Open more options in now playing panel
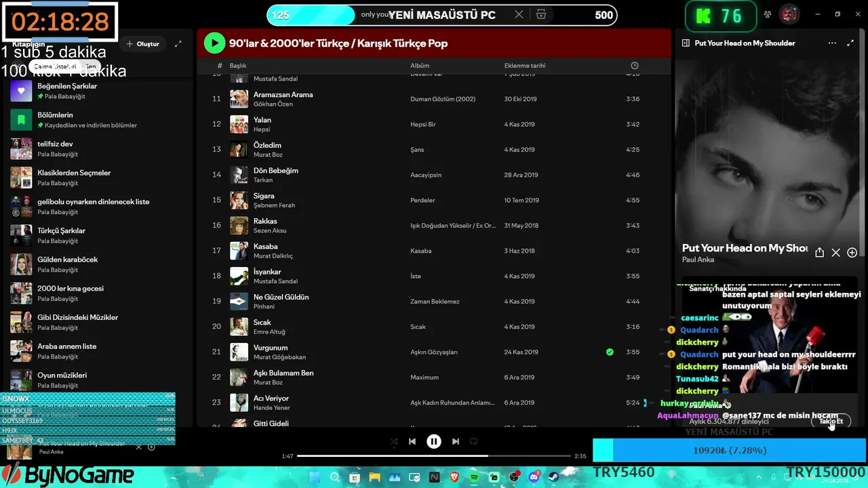The width and height of the screenshot is (868, 488). (x=832, y=43)
